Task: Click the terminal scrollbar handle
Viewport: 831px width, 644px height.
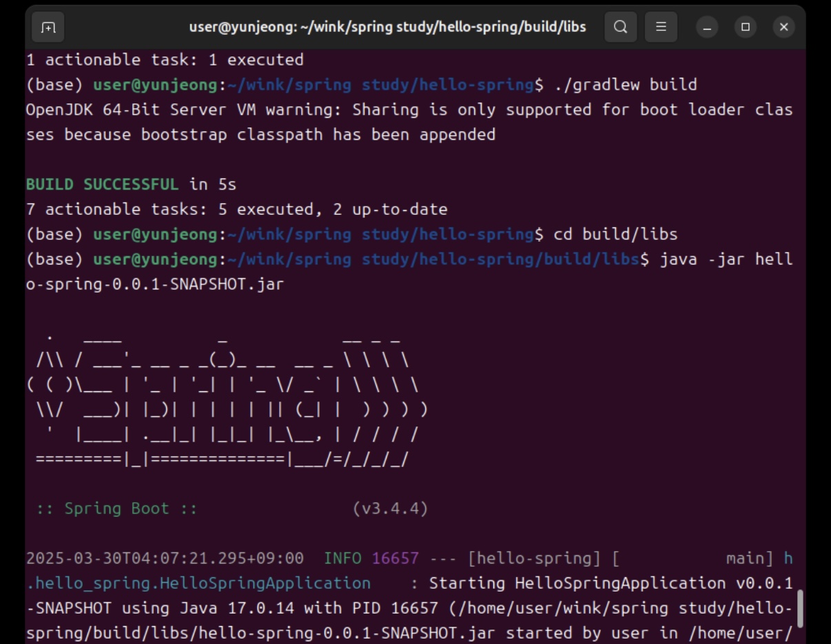Action: pos(799,609)
